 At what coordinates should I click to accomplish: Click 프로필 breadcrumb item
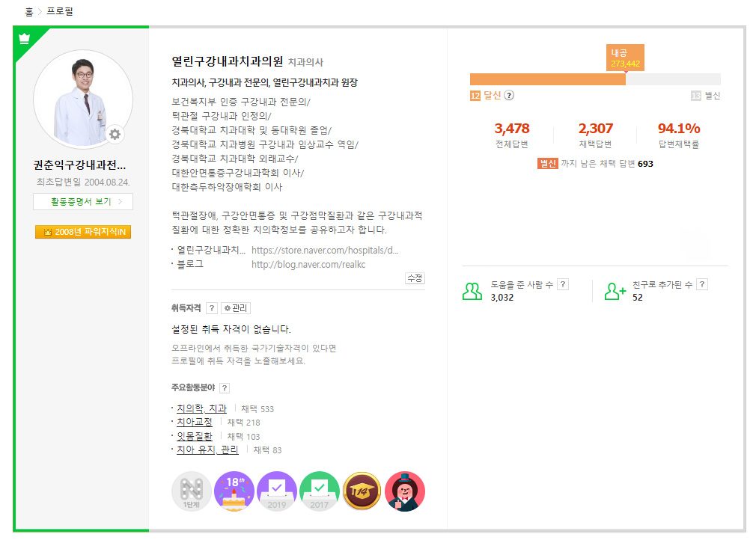[60, 11]
